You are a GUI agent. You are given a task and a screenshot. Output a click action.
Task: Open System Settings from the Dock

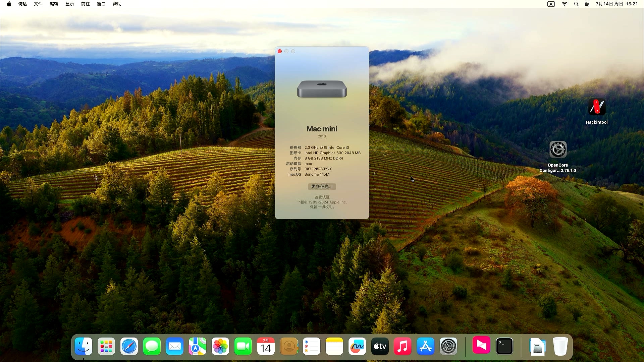(448, 346)
